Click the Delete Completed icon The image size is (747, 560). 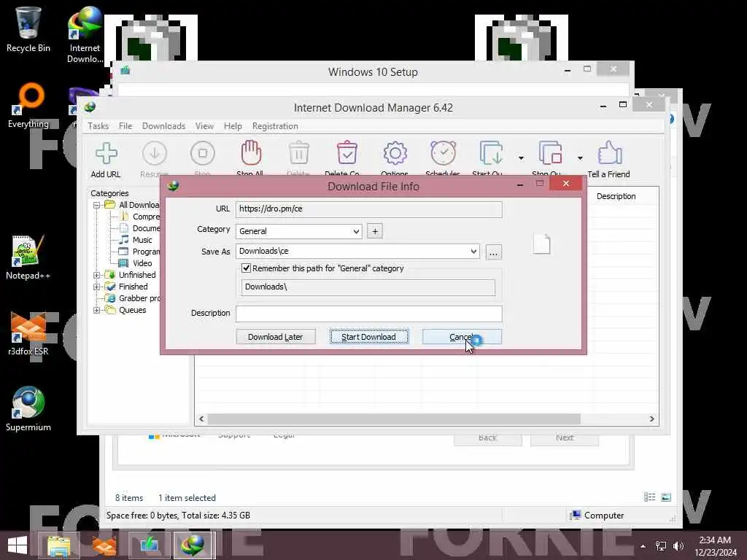pyautogui.click(x=347, y=153)
